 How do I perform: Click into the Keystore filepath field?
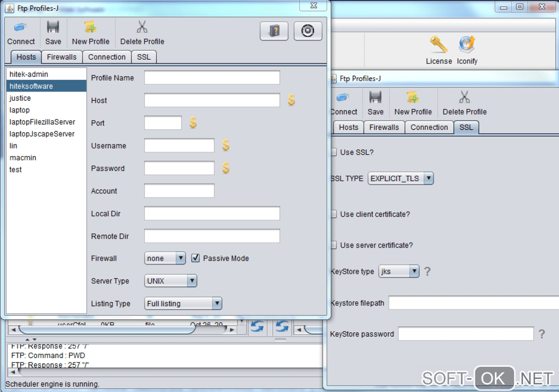pos(474,303)
